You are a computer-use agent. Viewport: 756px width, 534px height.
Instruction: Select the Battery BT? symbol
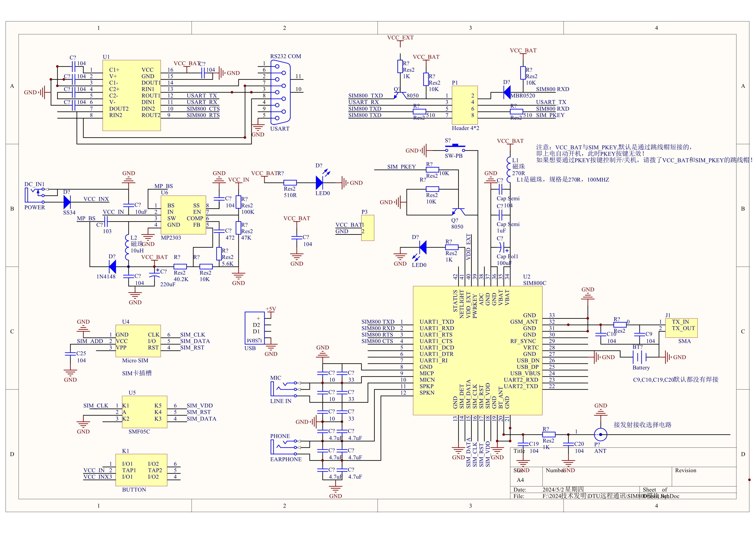tap(639, 357)
